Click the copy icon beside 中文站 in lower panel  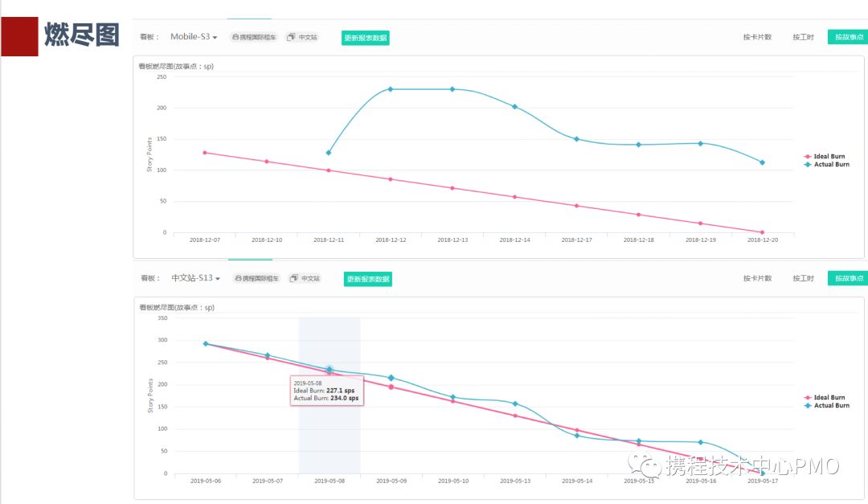tap(293, 278)
